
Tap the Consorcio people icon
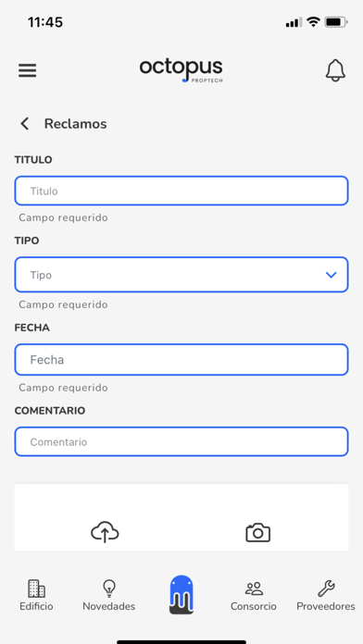(x=254, y=588)
